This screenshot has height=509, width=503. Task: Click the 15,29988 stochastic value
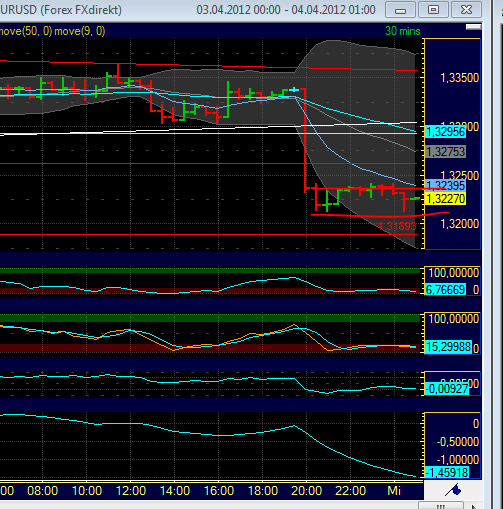click(448, 347)
